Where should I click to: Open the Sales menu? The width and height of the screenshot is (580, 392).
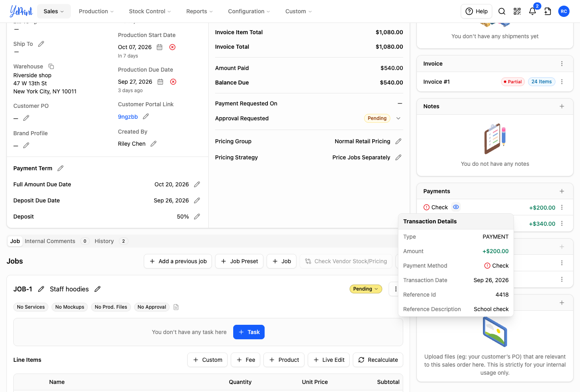pos(54,11)
